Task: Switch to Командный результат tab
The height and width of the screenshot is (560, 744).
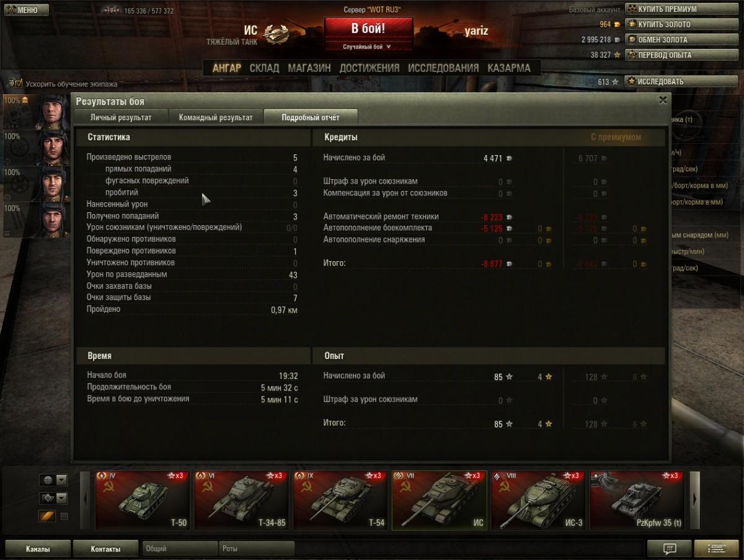Action: [216, 117]
